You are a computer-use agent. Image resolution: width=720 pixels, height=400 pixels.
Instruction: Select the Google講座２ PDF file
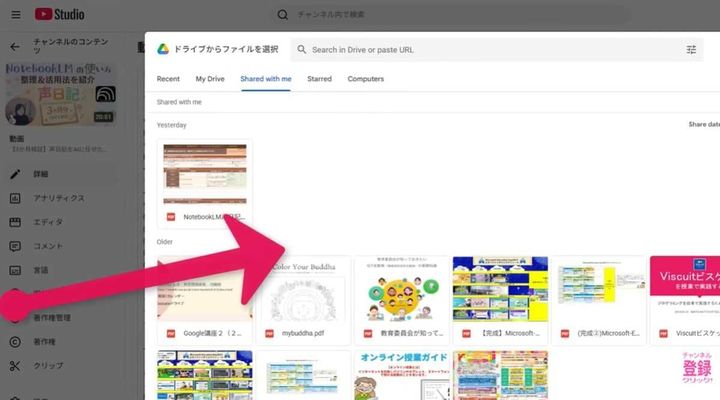point(205,300)
